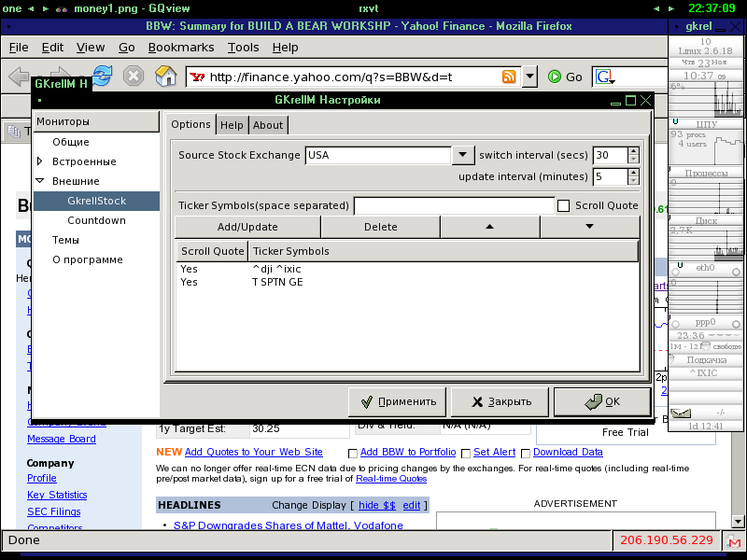
Task: Collapse the Внешние tree node
Action: pyautogui.click(x=40, y=181)
